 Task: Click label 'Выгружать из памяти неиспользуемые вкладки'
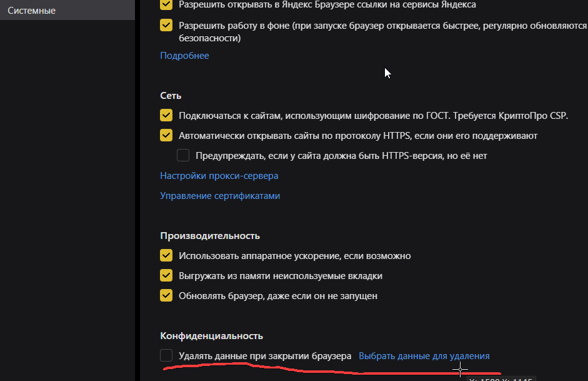pyautogui.click(x=281, y=276)
